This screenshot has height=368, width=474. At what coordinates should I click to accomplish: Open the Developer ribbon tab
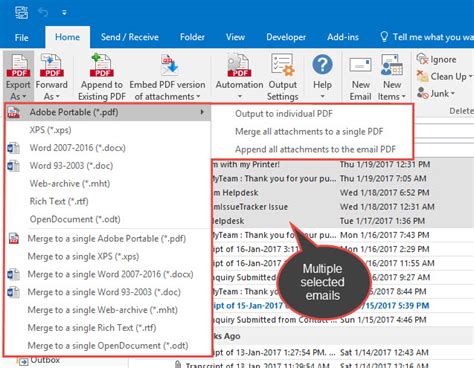pos(286,37)
